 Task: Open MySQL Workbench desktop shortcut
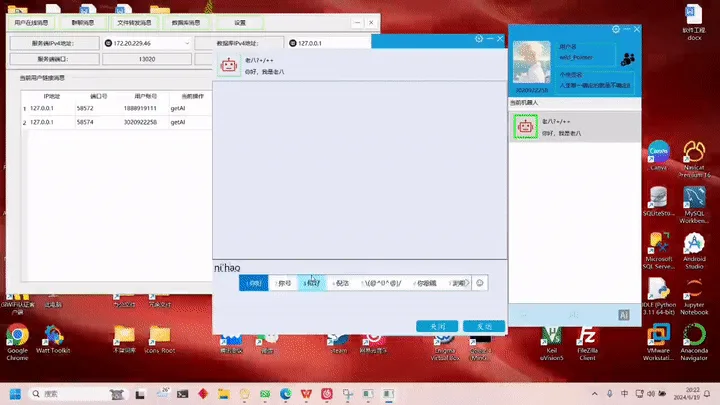[694, 205]
